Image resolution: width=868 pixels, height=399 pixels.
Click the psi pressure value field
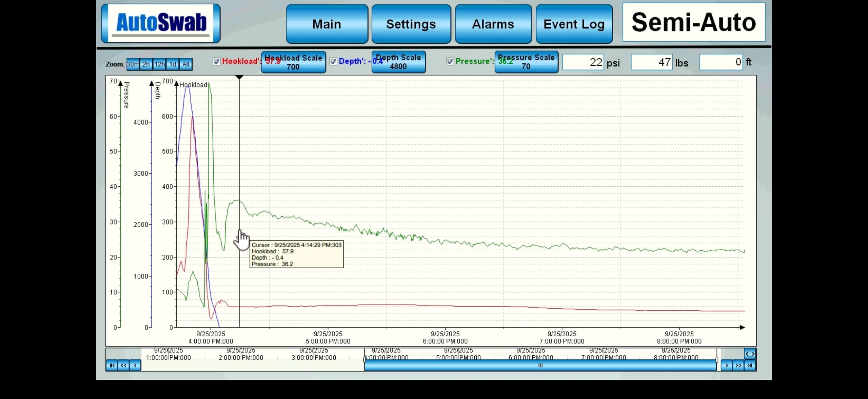pos(583,62)
